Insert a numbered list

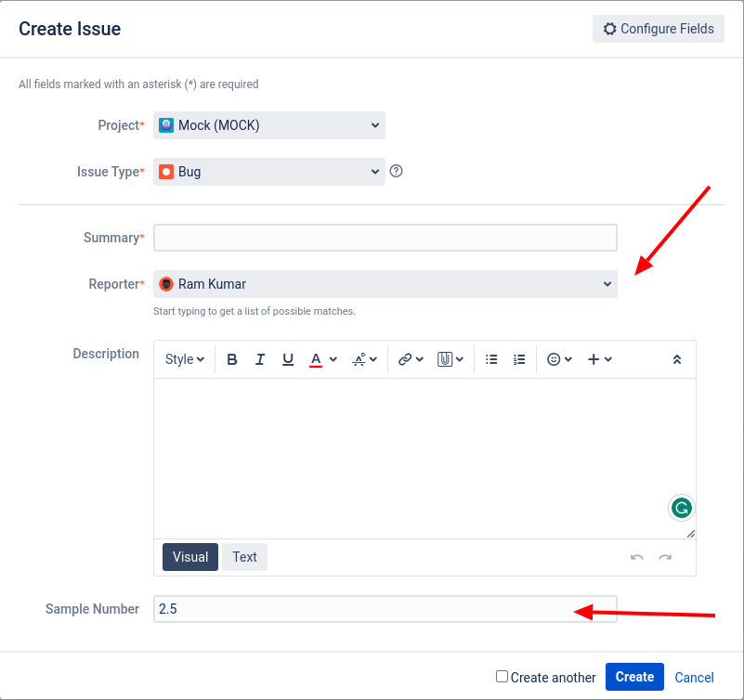coord(519,359)
